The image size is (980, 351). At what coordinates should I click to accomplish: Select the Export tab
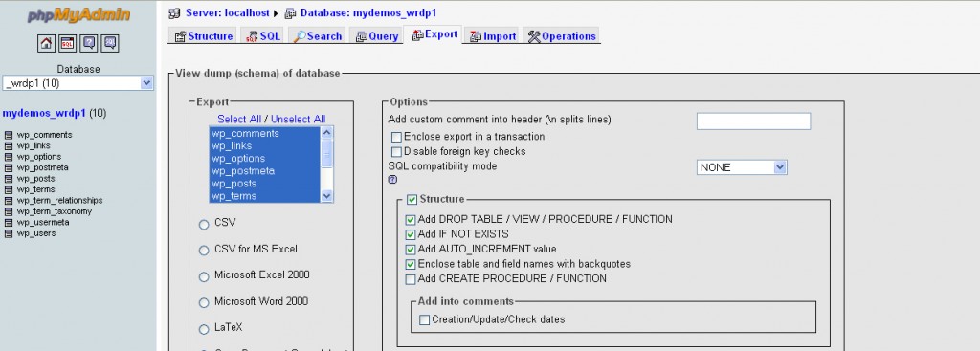[x=434, y=35]
